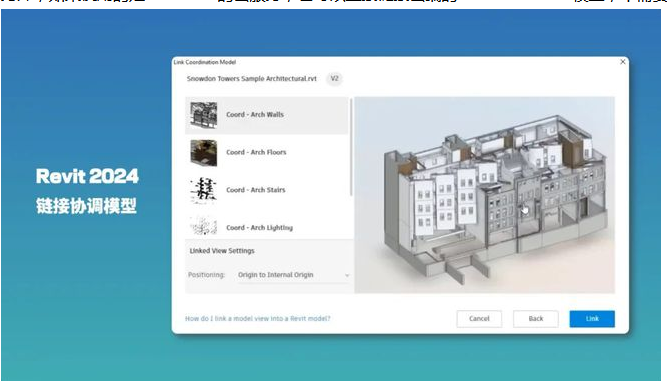Screen dimensions: 667x386
Task: Confirm with the blue Link button
Action: click(x=592, y=319)
